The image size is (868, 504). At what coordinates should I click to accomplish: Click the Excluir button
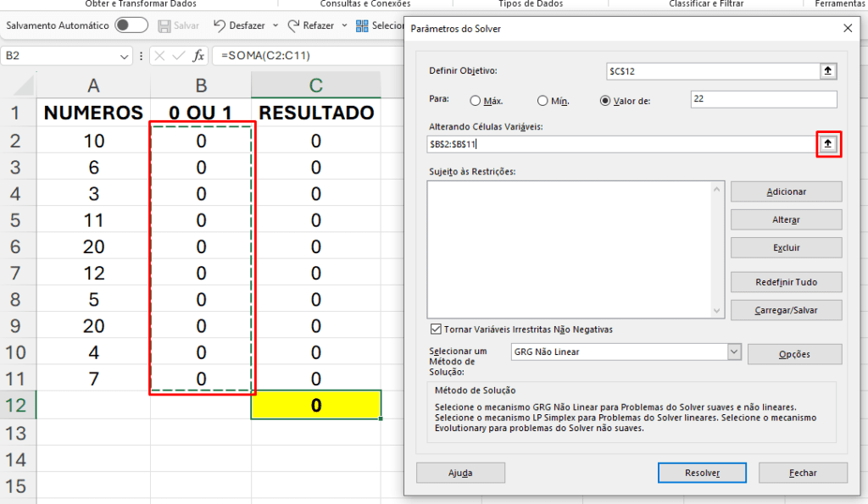pos(786,248)
